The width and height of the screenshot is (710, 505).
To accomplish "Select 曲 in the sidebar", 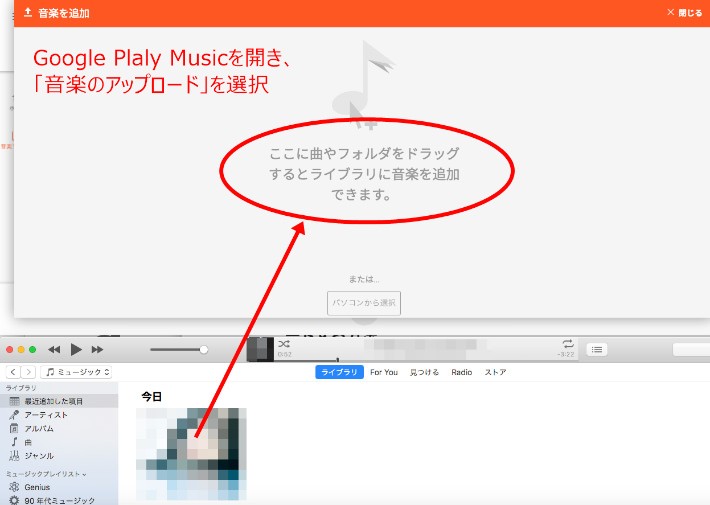I will tap(59, 442).
